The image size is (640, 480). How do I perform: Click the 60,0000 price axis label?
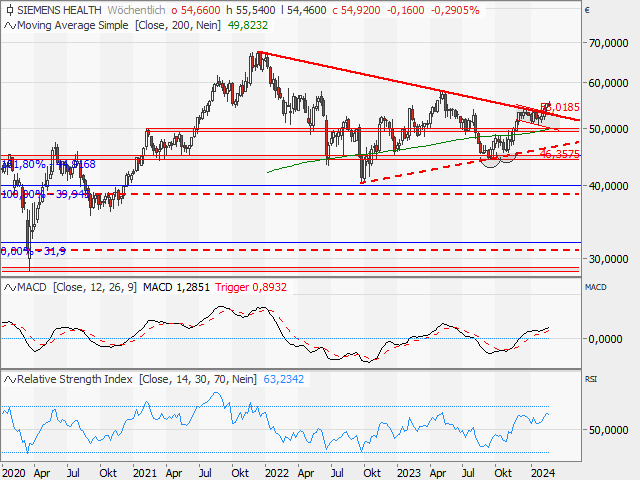pyautogui.click(x=608, y=83)
